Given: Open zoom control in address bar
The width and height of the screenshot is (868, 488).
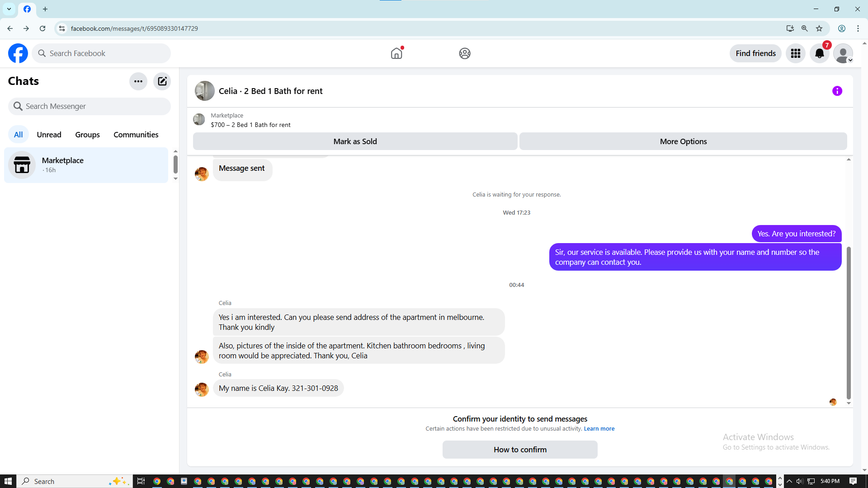Looking at the screenshot, I should 804,28.
